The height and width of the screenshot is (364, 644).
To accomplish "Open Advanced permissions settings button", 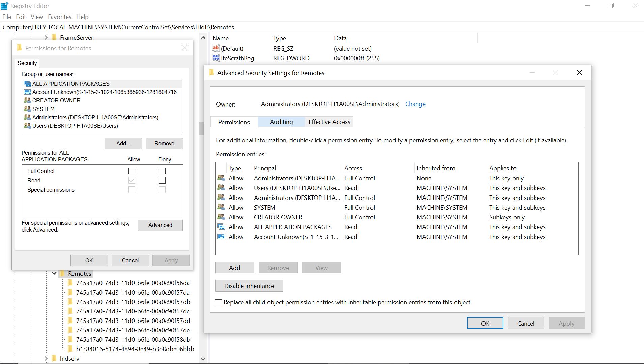I will pyautogui.click(x=160, y=225).
